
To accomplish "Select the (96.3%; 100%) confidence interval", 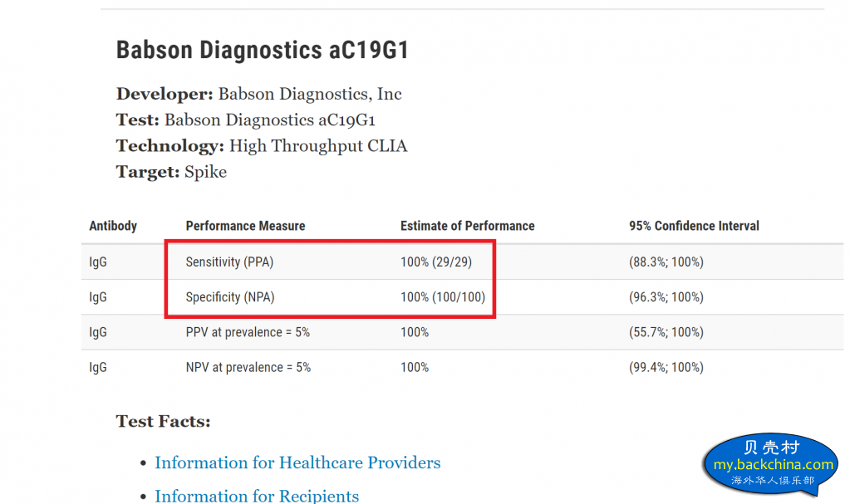I will (666, 297).
